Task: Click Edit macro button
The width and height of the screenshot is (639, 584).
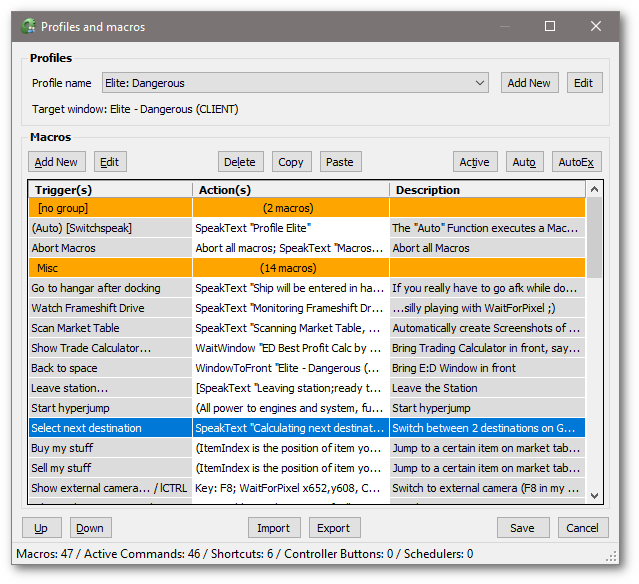Action: pyautogui.click(x=110, y=162)
